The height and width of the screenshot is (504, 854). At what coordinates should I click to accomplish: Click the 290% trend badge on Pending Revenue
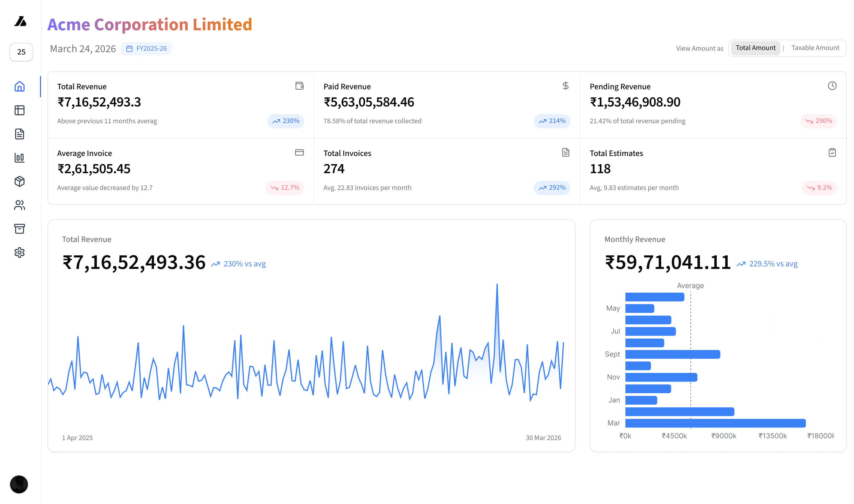[818, 121]
